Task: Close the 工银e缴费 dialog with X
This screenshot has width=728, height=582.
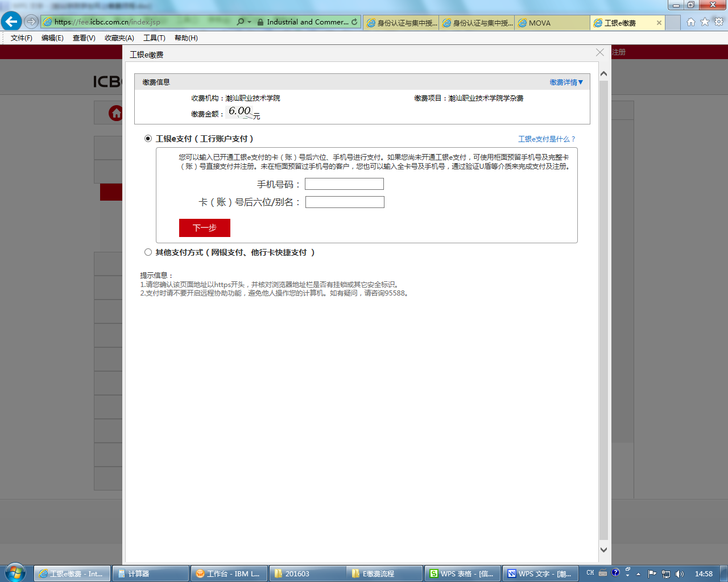Action: pyautogui.click(x=600, y=52)
